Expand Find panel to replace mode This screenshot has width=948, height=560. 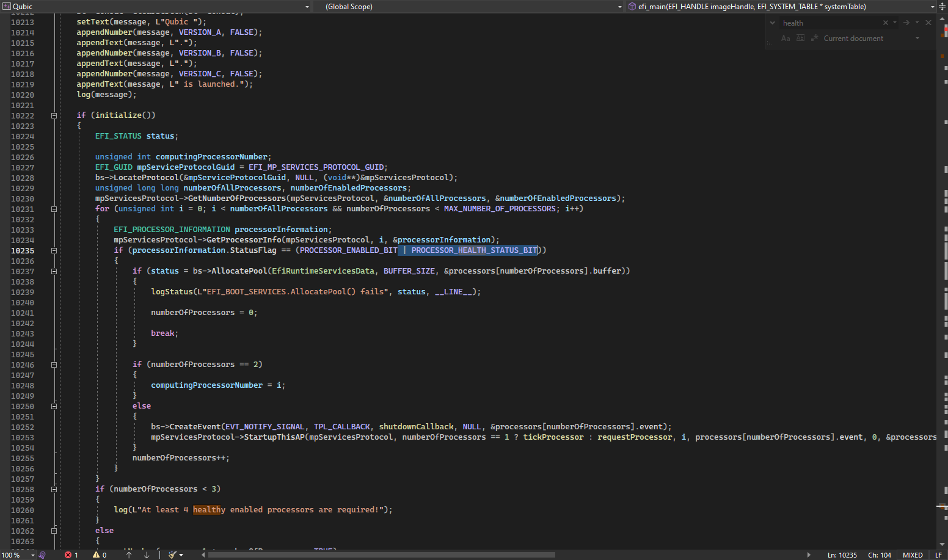tap(773, 23)
